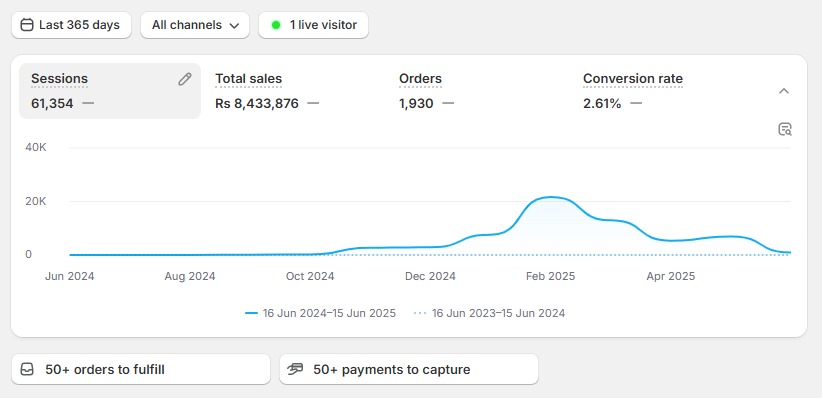View the 1 live visitor details

(313, 25)
